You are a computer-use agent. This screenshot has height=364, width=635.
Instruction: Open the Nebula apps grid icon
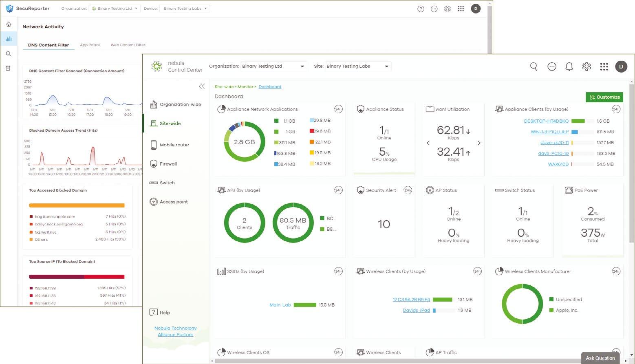pyautogui.click(x=604, y=66)
